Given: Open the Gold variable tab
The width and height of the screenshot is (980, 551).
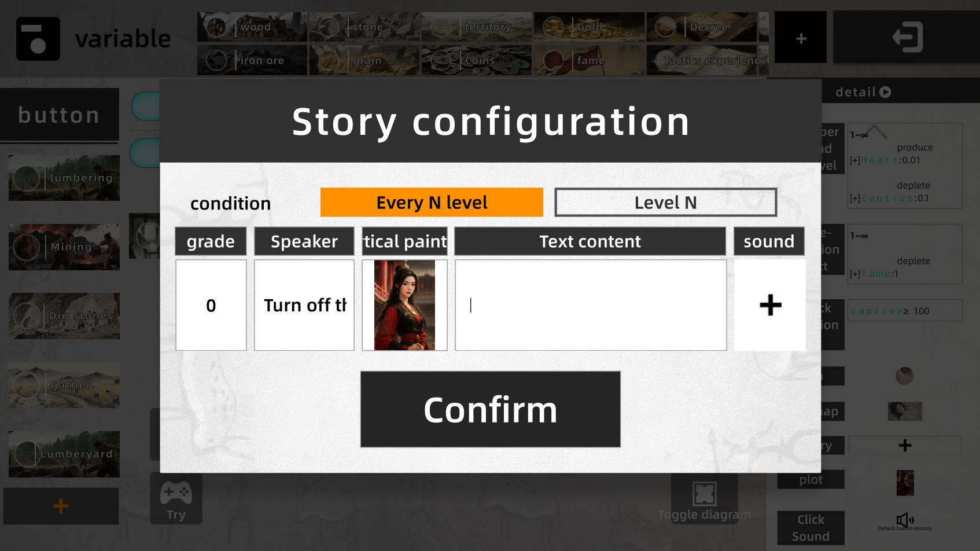Looking at the screenshot, I should tap(589, 27).
